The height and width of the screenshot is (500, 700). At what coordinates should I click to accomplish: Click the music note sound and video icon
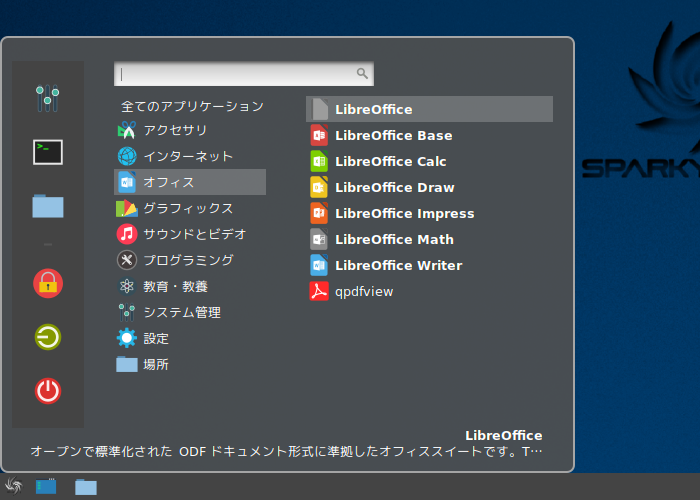point(127,234)
